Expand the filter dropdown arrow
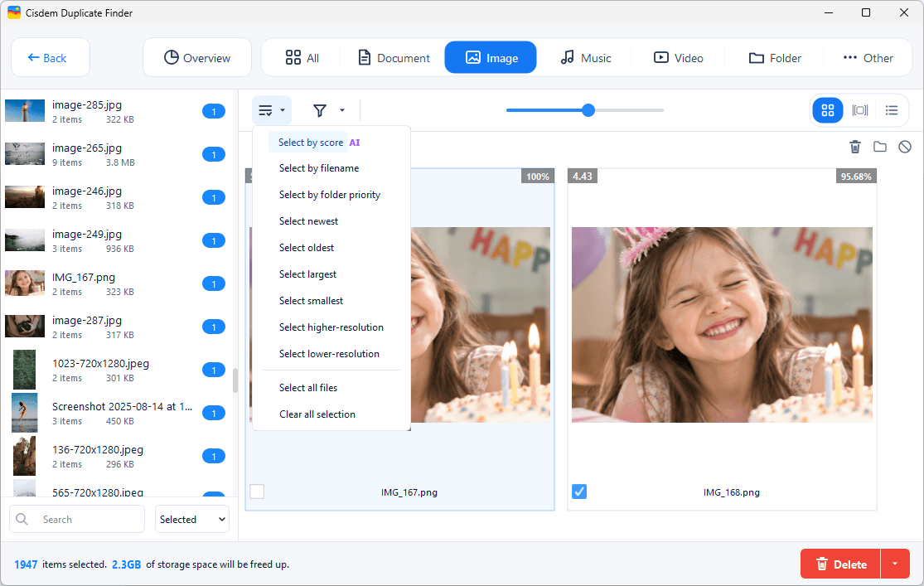 341,110
